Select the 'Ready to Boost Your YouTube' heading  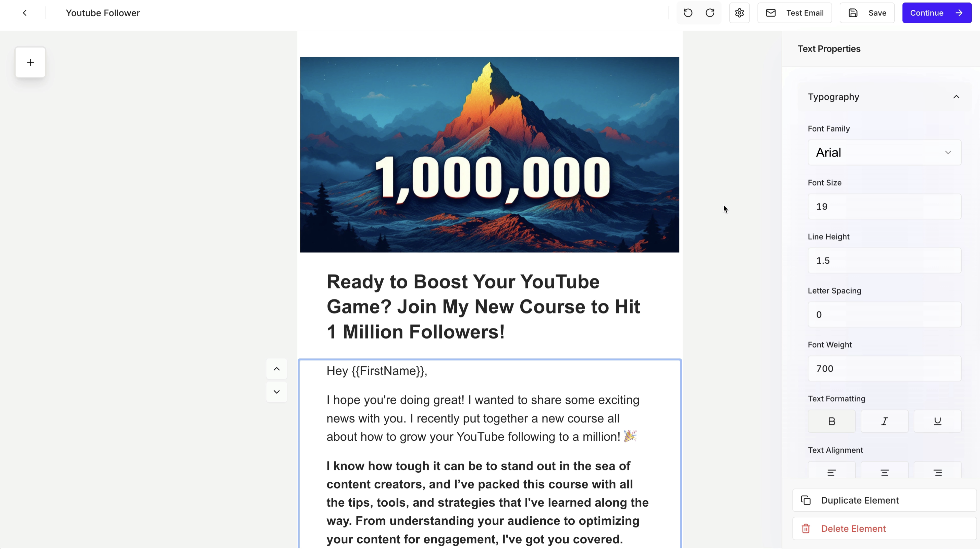pyautogui.click(x=484, y=307)
